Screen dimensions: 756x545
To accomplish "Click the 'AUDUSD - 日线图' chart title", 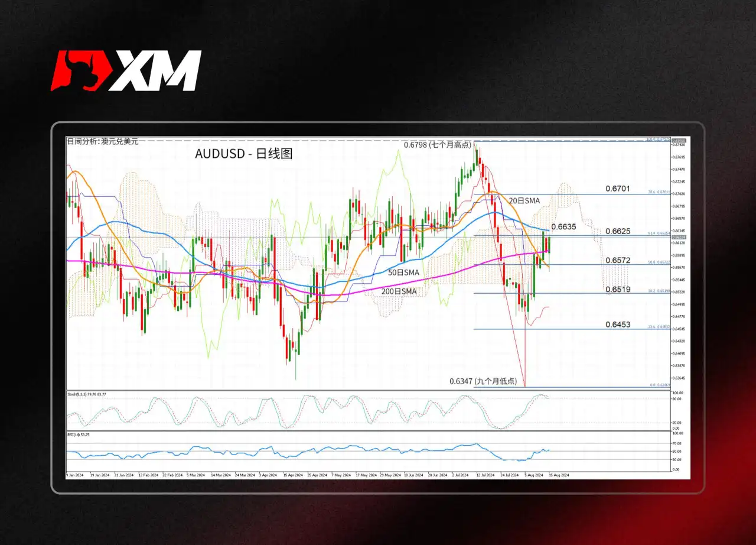I will click(243, 154).
